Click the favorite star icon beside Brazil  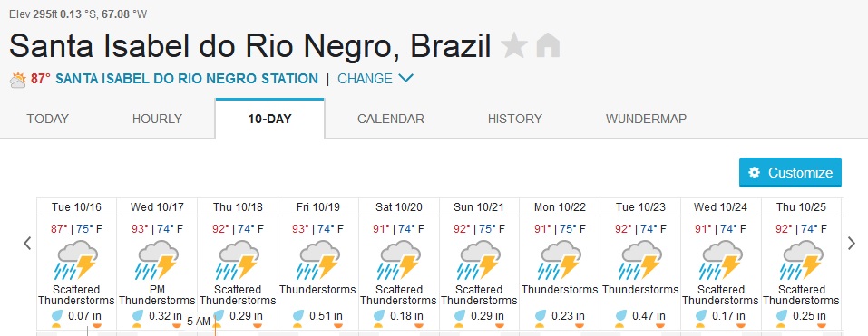pyautogui.click(x=513, y=45)
